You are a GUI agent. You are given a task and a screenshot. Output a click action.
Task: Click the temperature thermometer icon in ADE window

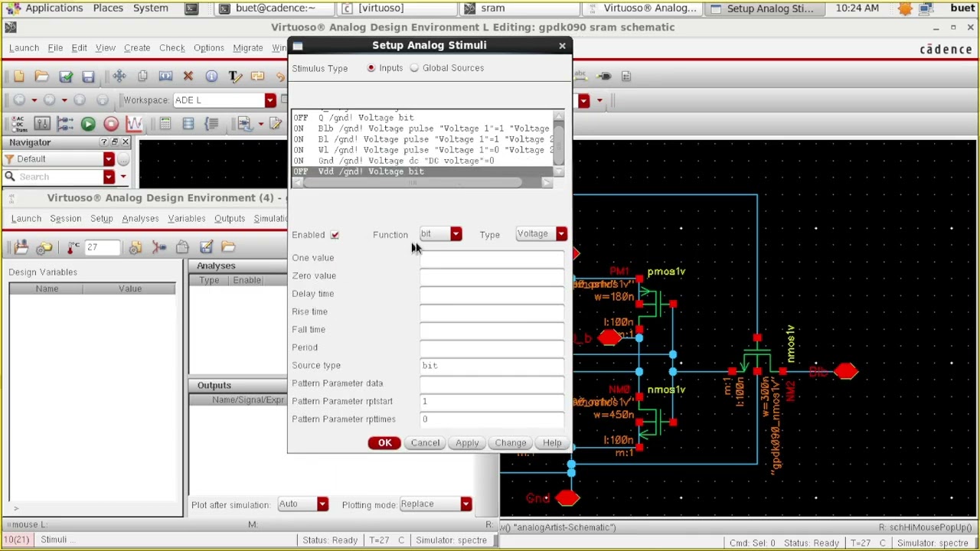[73, 247]
